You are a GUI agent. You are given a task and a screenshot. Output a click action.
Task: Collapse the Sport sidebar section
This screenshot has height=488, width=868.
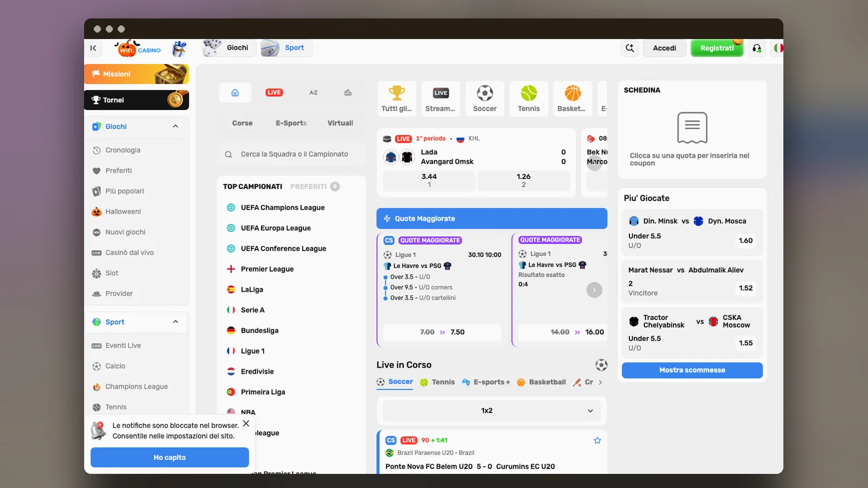click(175, 322)
